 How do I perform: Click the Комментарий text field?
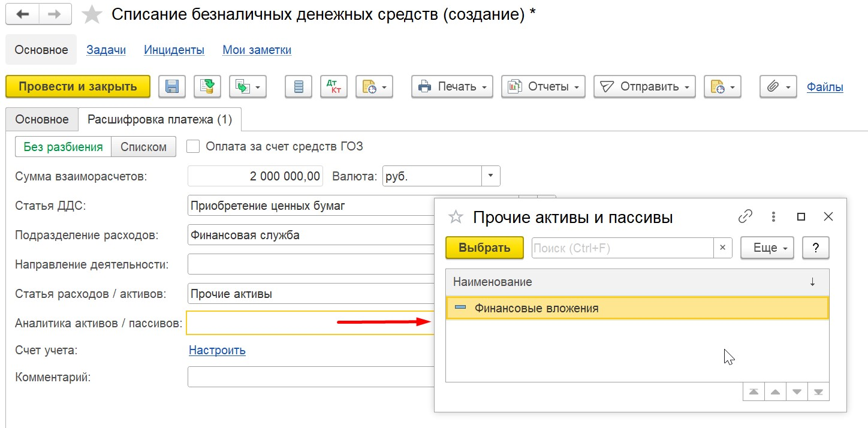coord(311,378)
